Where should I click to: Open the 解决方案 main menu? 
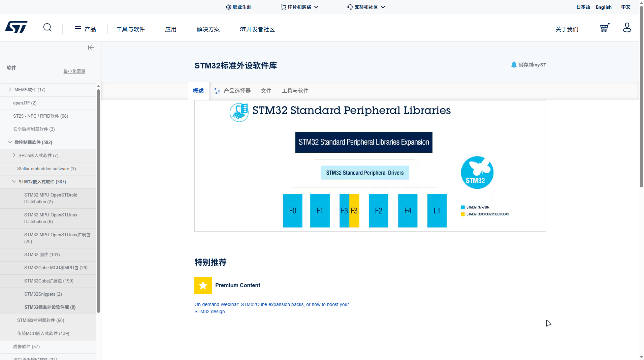tap(208, 29)
